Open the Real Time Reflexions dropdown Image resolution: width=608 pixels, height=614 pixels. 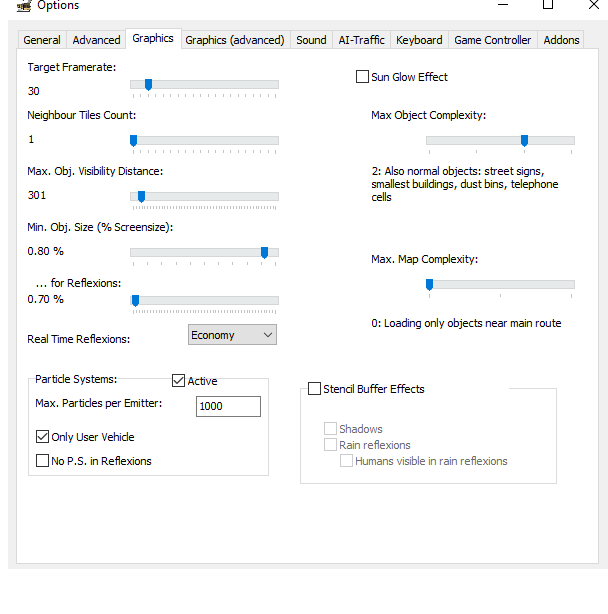click(x=232, y=335)
